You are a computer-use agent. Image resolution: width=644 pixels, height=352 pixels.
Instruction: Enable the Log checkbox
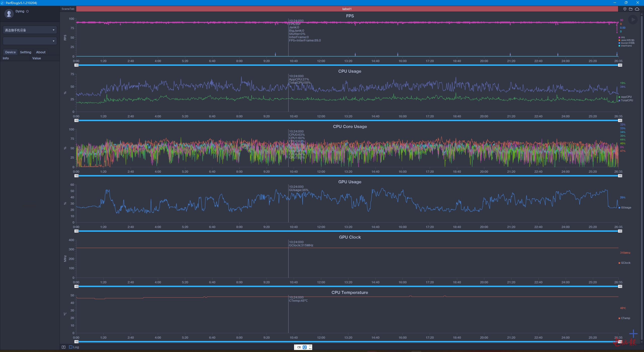[71, 347]
